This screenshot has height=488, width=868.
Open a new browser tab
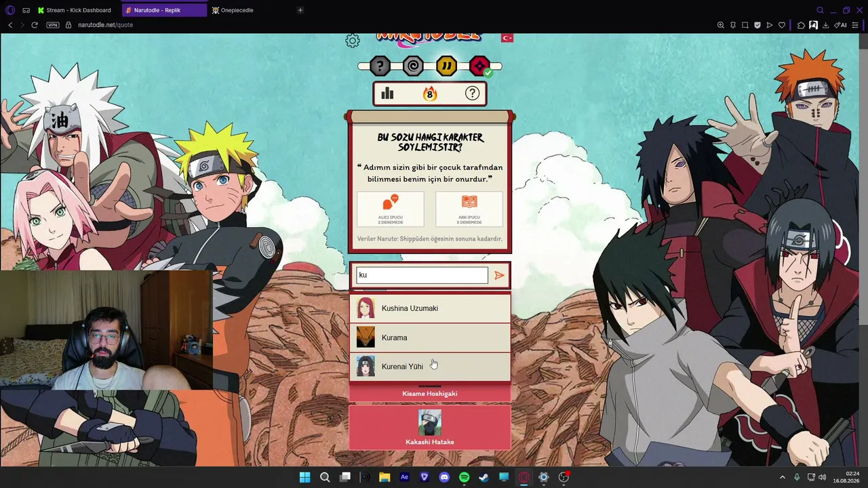coord(300,10)
